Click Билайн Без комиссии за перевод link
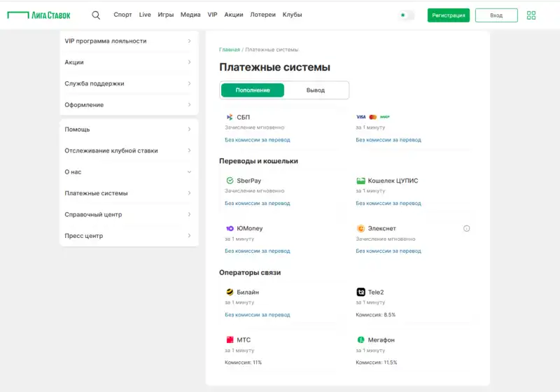 pyautogui.click(x=257, y=315)
